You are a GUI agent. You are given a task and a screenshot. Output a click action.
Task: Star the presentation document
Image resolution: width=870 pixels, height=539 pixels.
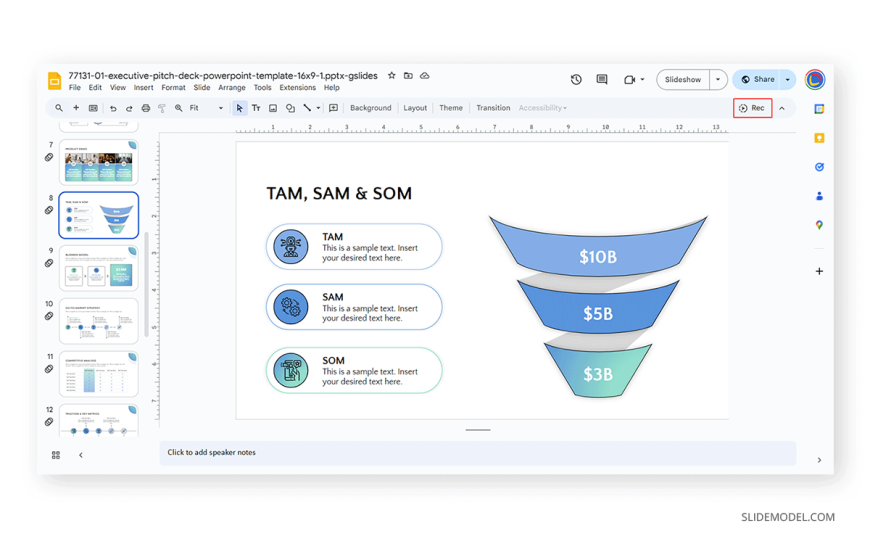click(392, 75)
